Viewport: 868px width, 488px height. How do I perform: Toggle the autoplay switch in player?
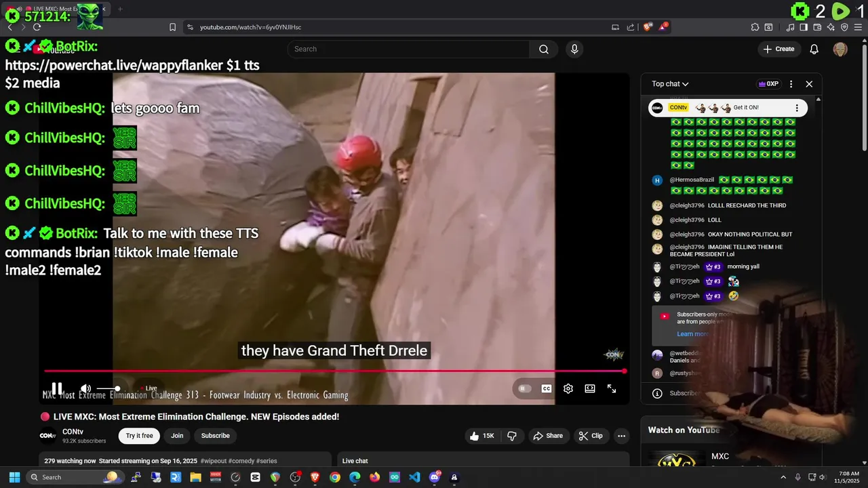(524, 388)
